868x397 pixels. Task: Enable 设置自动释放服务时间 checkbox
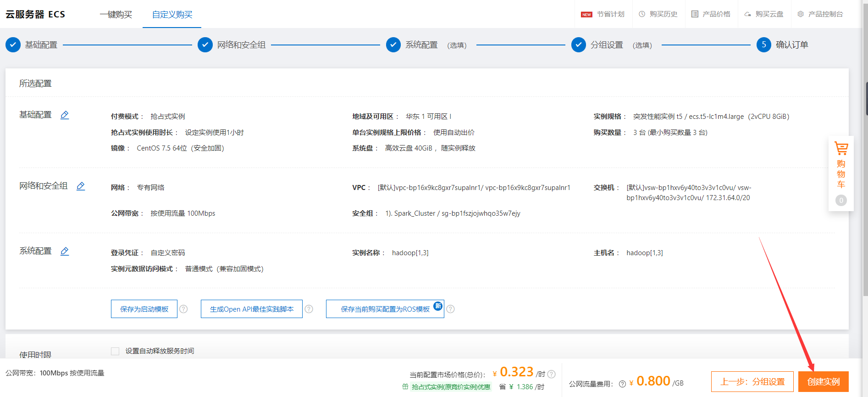[115, 351]
